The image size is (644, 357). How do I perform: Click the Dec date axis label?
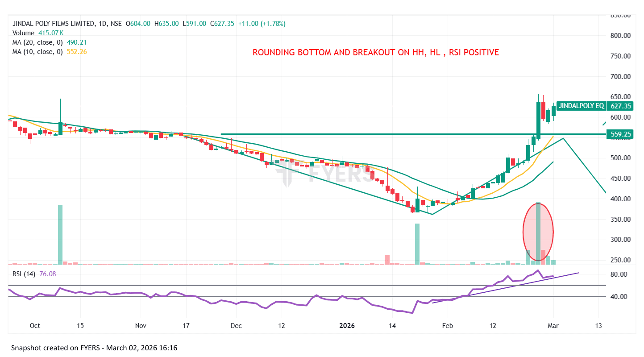point(236,326)
